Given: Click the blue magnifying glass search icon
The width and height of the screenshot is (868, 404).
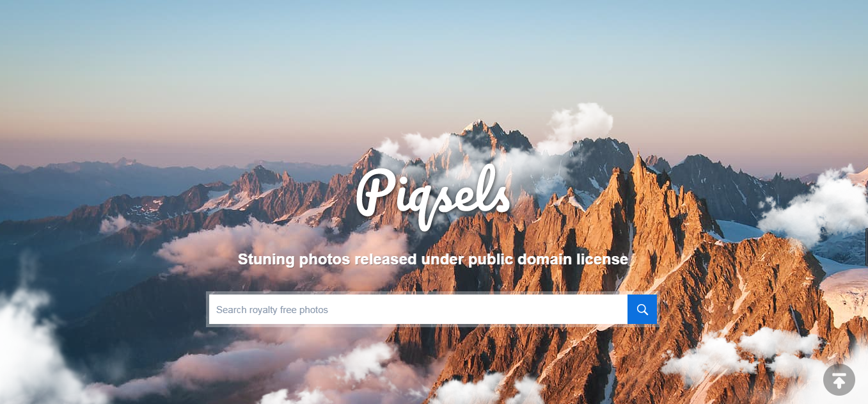Looking at the screenshot, I should [642, 310].
